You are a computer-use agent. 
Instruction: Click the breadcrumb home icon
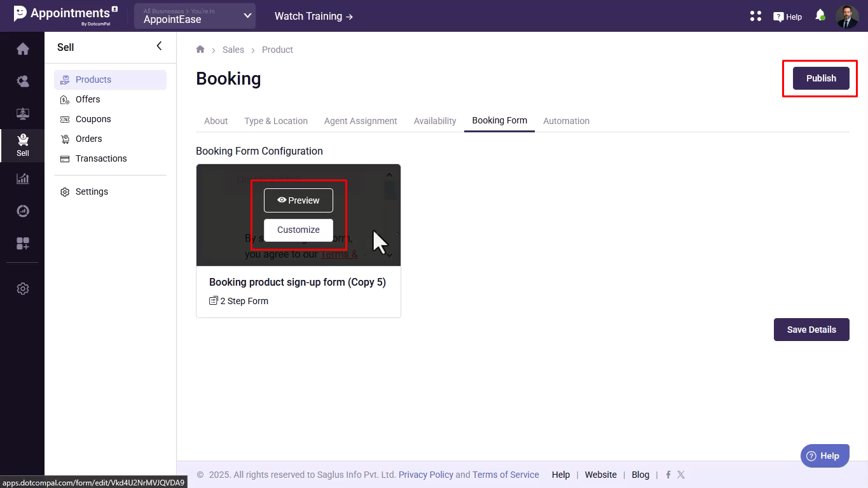200,50
